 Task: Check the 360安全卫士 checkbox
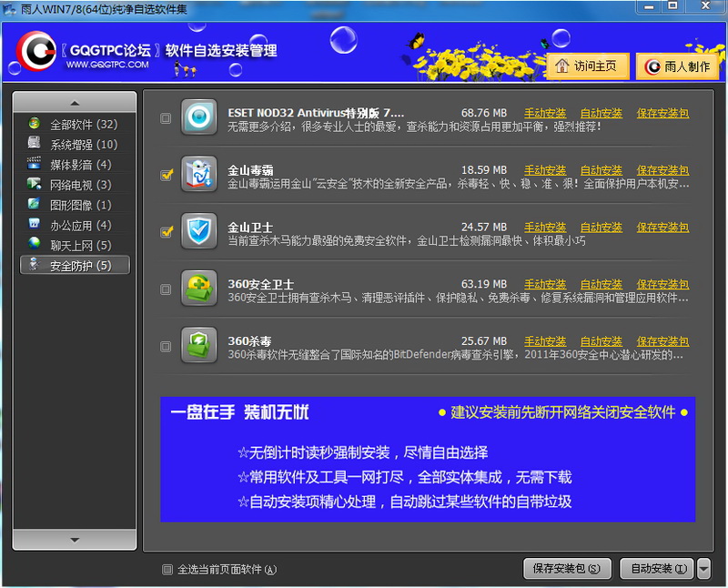[166, 289]
